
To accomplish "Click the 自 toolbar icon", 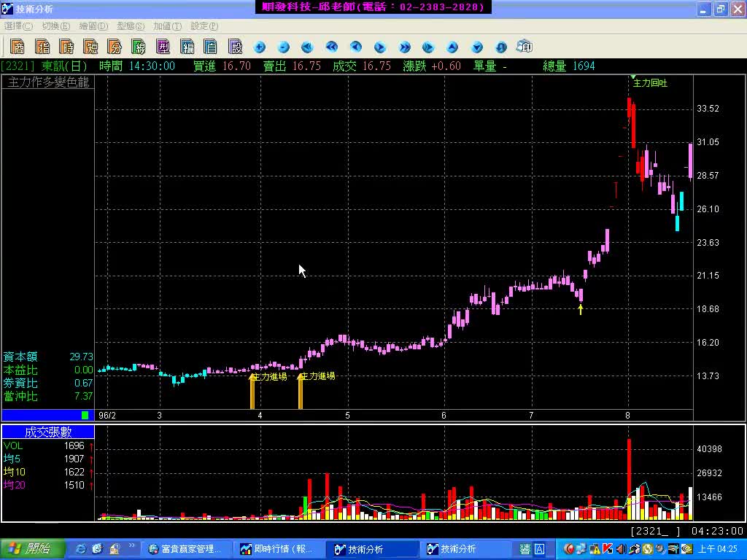I will click(x=211, y=47).
